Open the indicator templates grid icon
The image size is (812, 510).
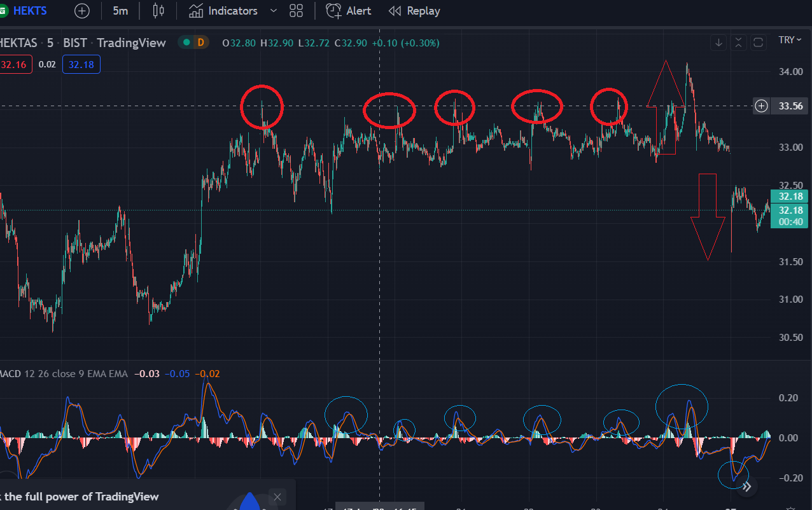pyautogui.click(x=296, y=11)
